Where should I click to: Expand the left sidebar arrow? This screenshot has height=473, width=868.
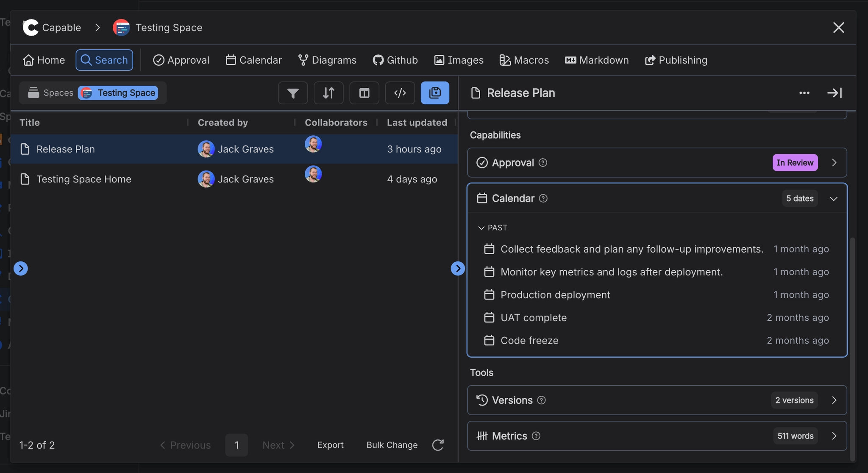[21, 268]
